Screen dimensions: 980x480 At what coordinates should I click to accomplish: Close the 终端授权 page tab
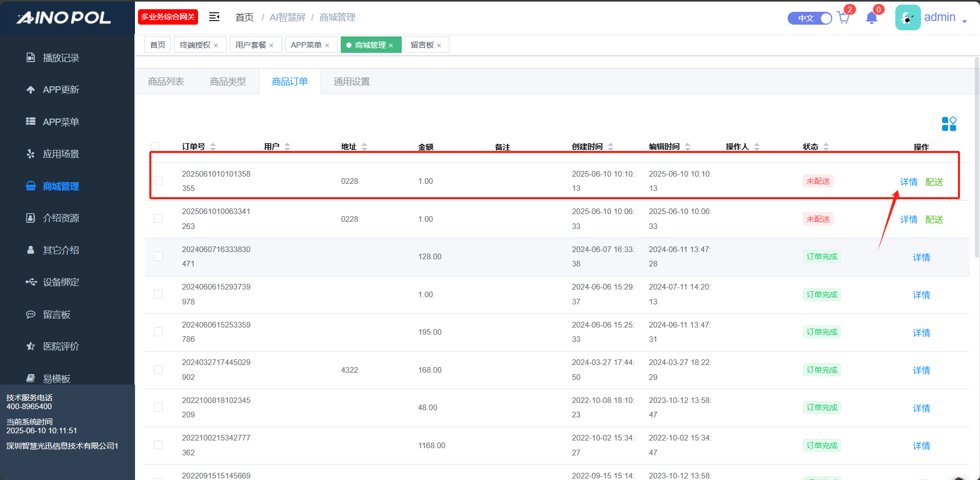216,46
